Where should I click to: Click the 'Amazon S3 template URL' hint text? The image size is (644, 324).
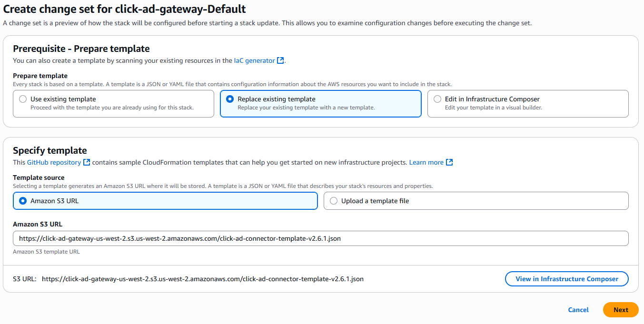pyautogui.click(x=46, y=252)
